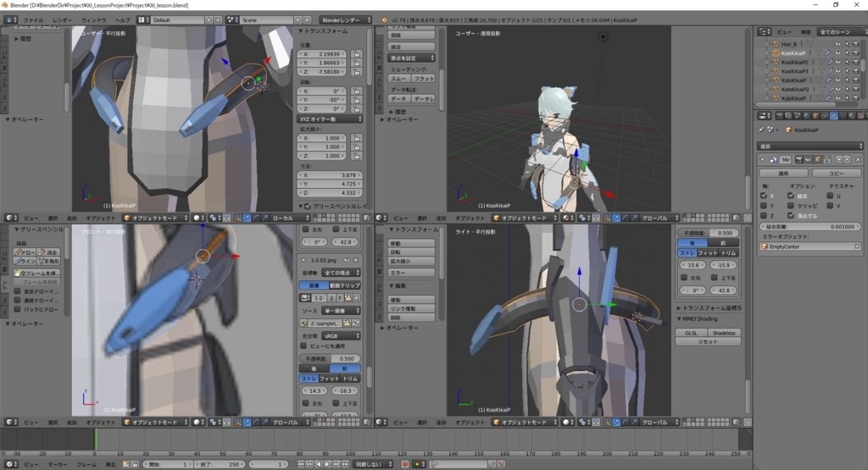Open the 追加 add modifier dropdown
This screenshot has width=868, height=470.
point(810,146)
